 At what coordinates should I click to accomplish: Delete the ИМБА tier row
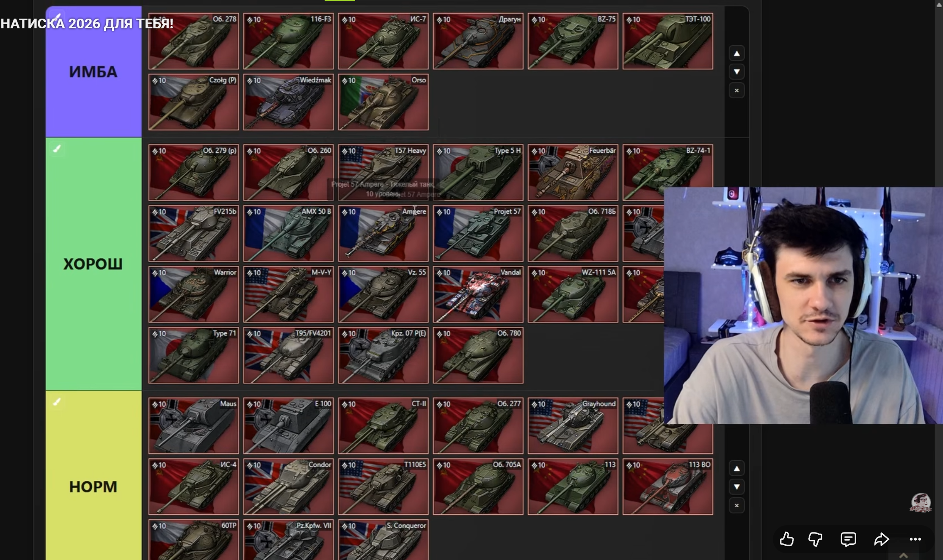pyautogui.click(x=736, y=91)
